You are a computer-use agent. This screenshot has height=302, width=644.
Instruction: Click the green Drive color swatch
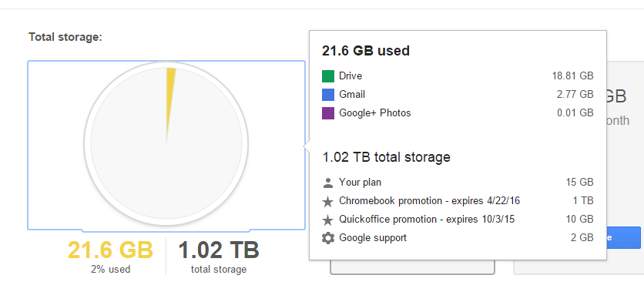tap(328, 76)
